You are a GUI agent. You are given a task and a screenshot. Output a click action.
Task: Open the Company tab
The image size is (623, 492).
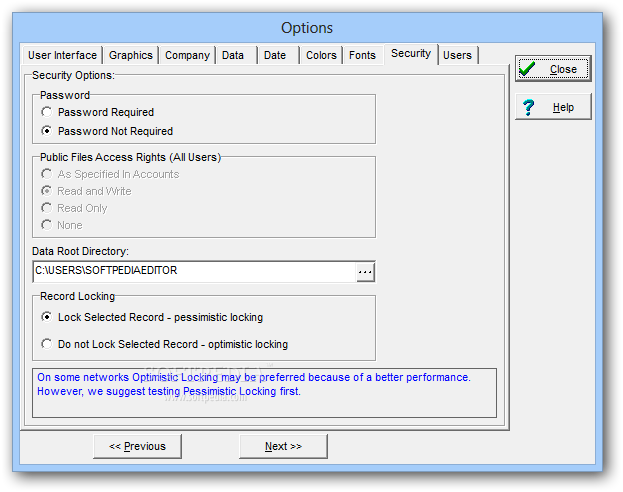(187, 55)
